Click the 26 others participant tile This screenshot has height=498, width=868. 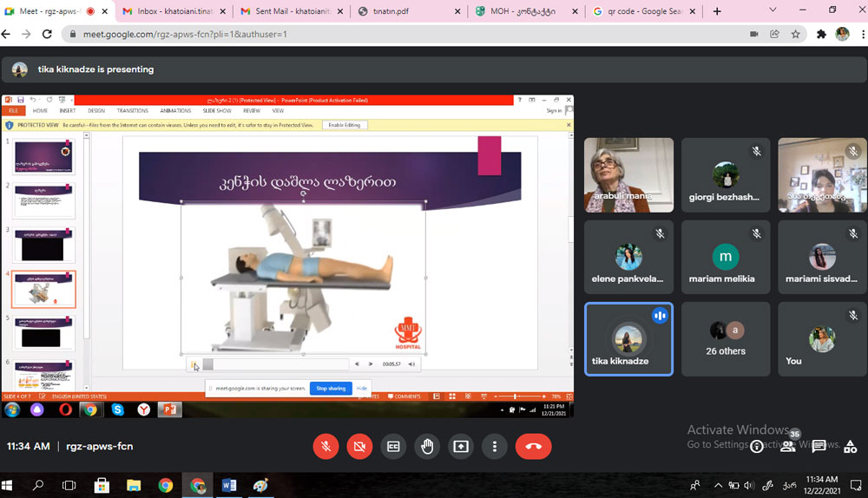coord(726,338)
